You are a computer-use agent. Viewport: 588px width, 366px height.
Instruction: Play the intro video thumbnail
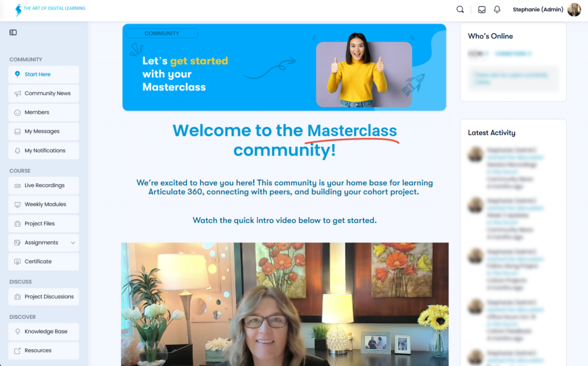tap(285, 304)
